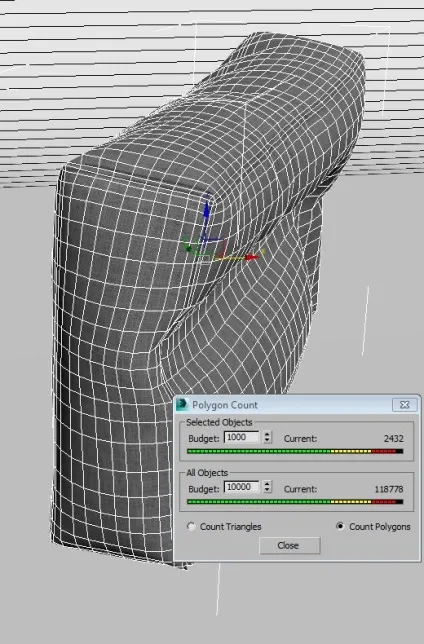Click the All Objects Budget field showing 10000

click(x=242, y=487)
